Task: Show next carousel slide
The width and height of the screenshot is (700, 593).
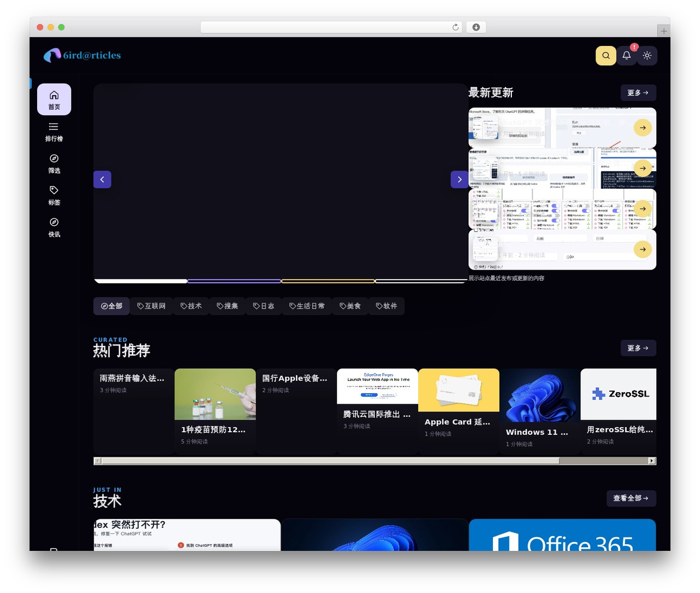Action: tap(459, 179)
